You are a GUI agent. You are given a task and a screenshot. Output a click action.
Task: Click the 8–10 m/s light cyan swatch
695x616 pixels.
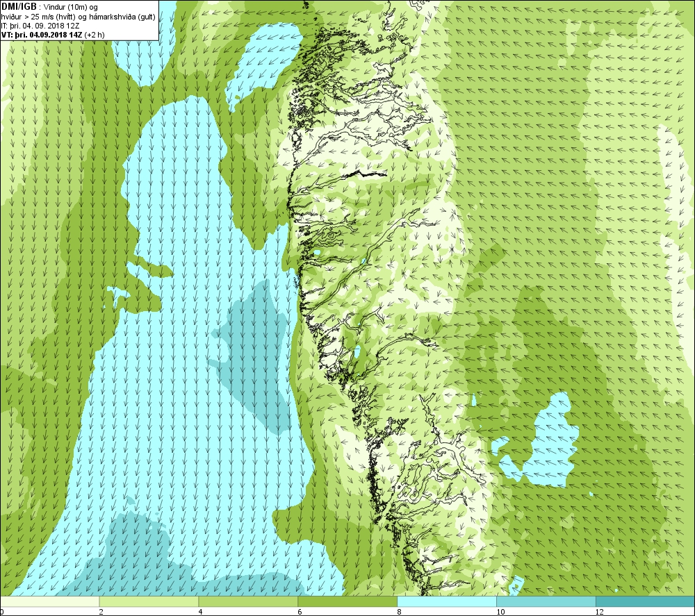pyautogui.click(x=447, y=601)
